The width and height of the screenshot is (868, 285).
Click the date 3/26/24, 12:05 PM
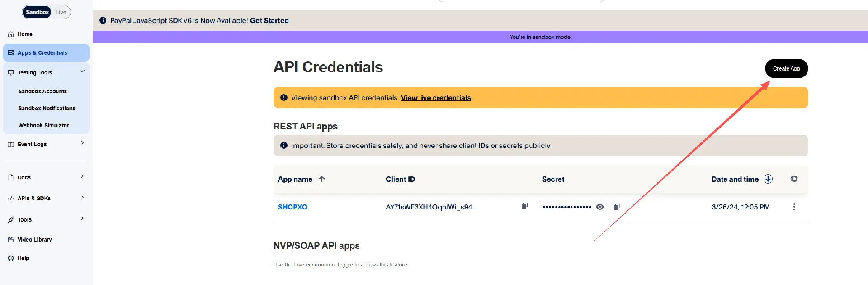741,207
